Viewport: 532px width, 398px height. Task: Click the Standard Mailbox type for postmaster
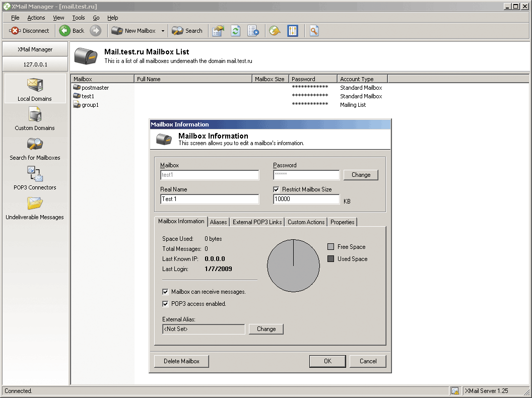[361, 88]
